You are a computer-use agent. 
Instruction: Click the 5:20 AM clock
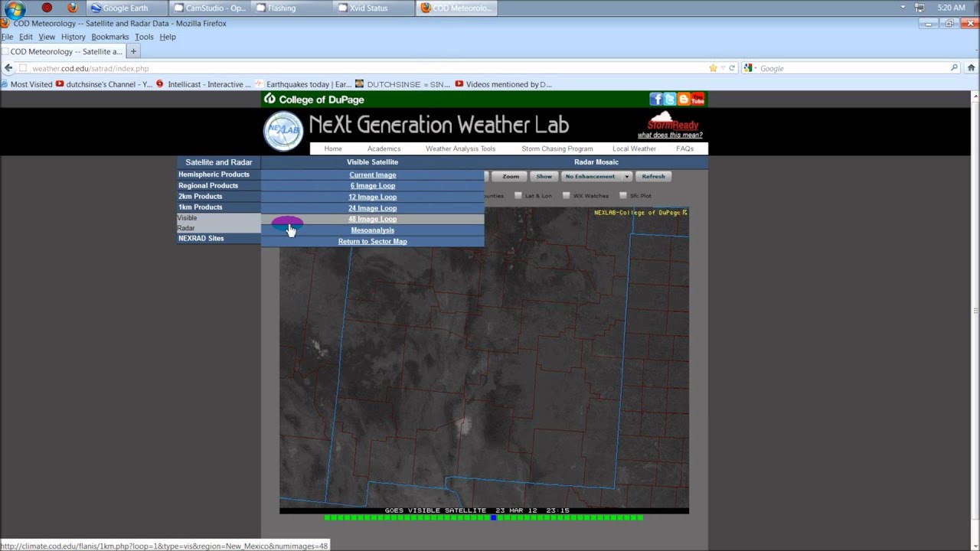coord(951,8)
